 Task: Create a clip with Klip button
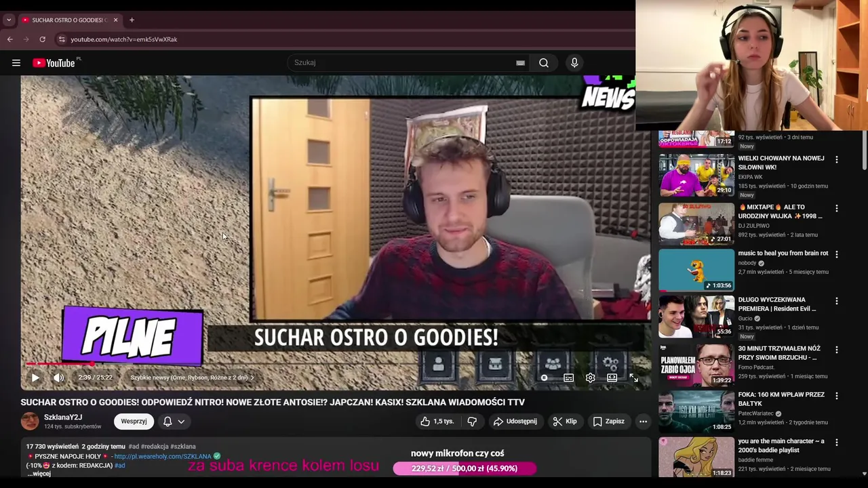(565, 422)
